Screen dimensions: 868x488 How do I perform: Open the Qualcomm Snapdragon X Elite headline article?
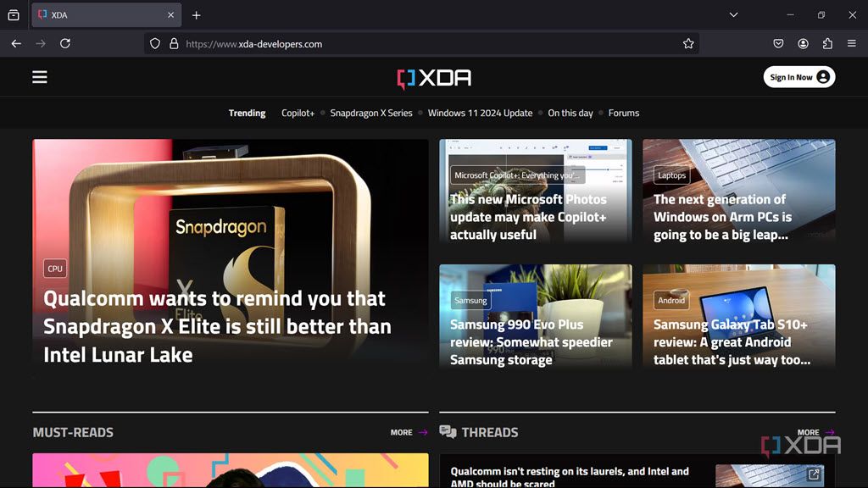click(x=217, y=326)
